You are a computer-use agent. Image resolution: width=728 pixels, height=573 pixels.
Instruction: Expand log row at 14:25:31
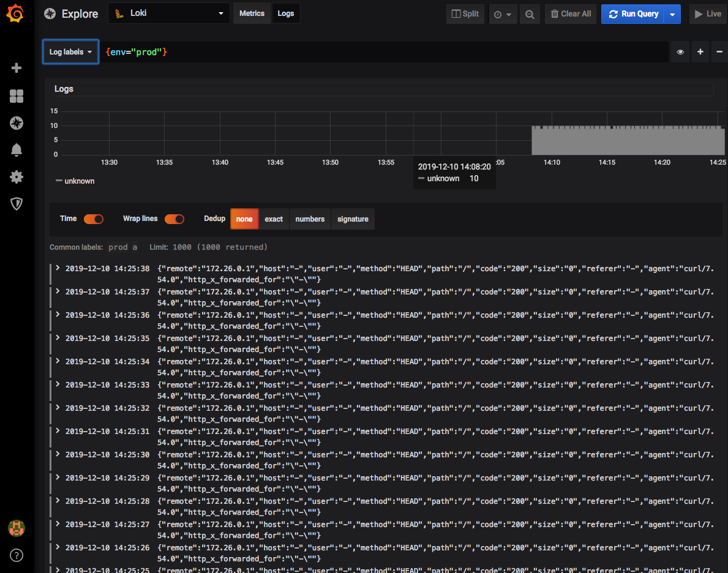point(58,430)
